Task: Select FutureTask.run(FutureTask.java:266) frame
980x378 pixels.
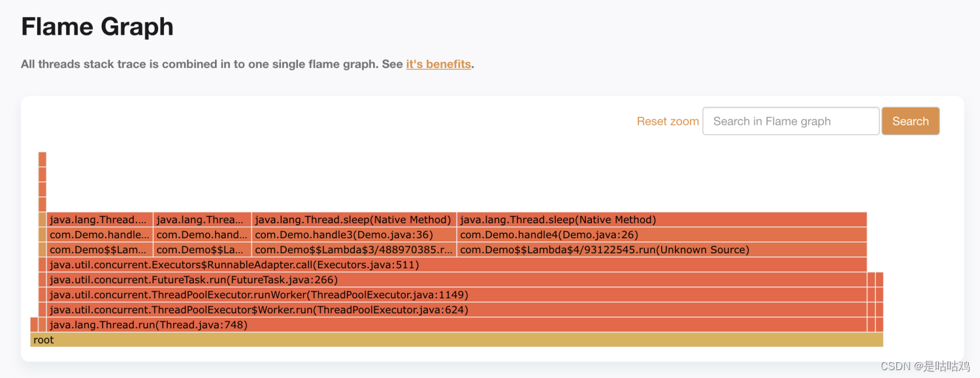Action: pos(457,279)
